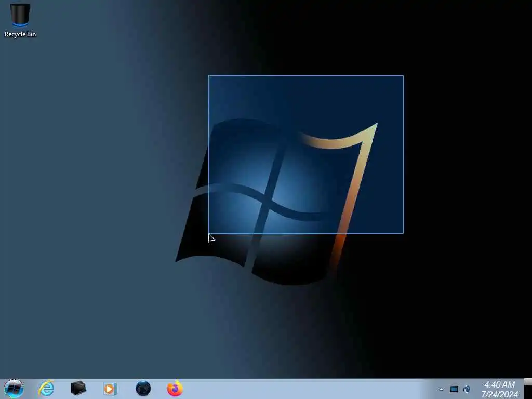Open the dark globe browser icon on the taskbar
This screenshot has height=399, width=532.
[143, 389]
